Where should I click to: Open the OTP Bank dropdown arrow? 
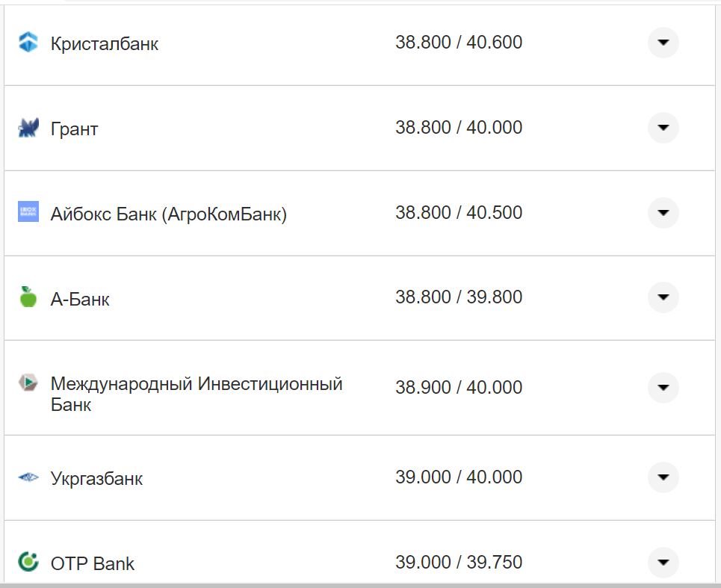[x=663, y=562]
